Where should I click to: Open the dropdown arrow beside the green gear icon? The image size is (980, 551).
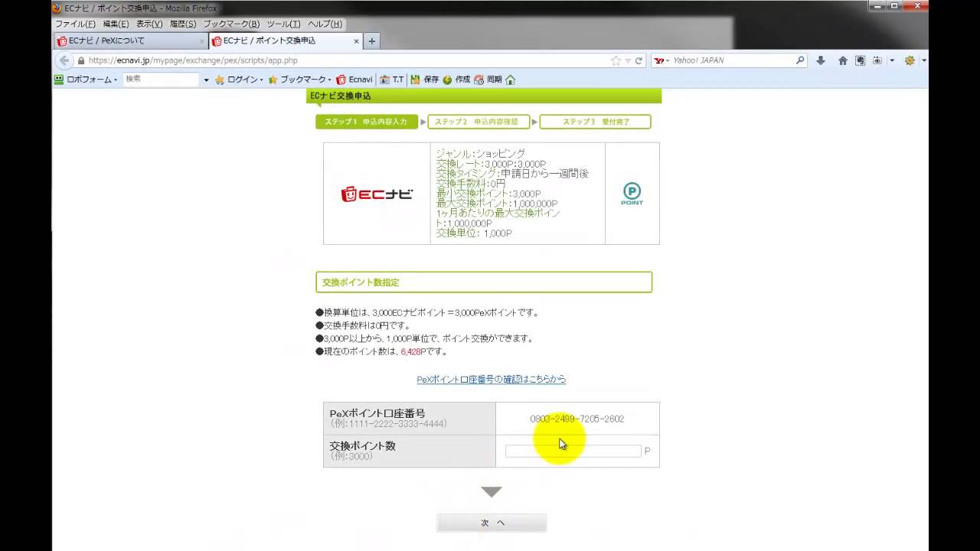coord(923,60)
